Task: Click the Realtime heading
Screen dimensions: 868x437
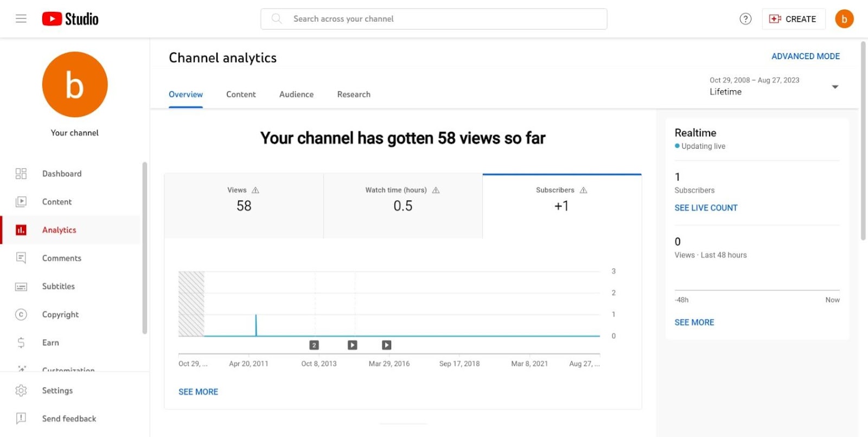Action: pos(695,133)
